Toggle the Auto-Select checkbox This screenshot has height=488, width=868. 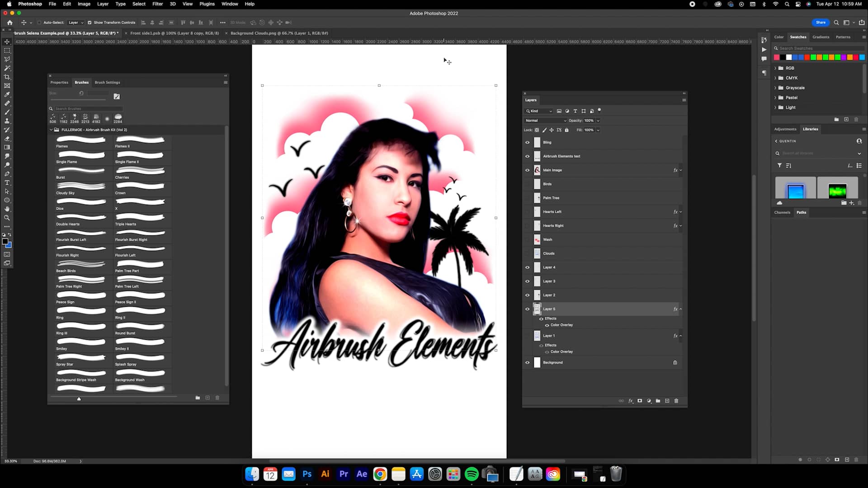tap(39, 23)
